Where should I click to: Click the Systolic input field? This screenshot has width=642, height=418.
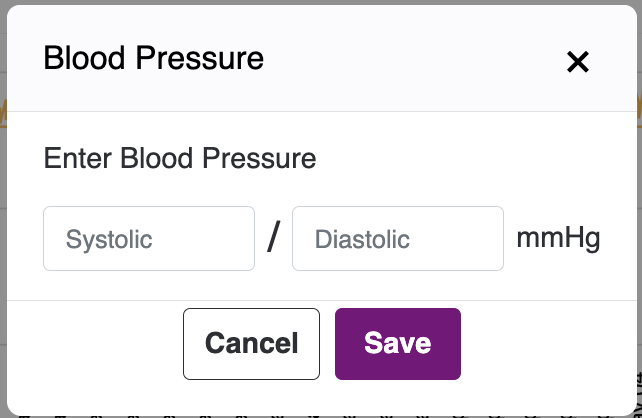point(149,239)
